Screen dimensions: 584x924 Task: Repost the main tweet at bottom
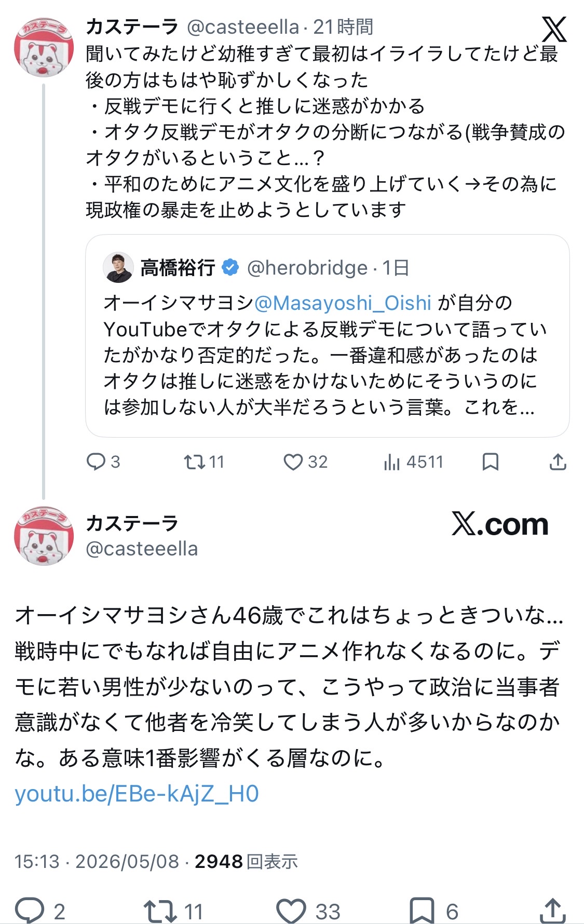(x=173, y=911)
